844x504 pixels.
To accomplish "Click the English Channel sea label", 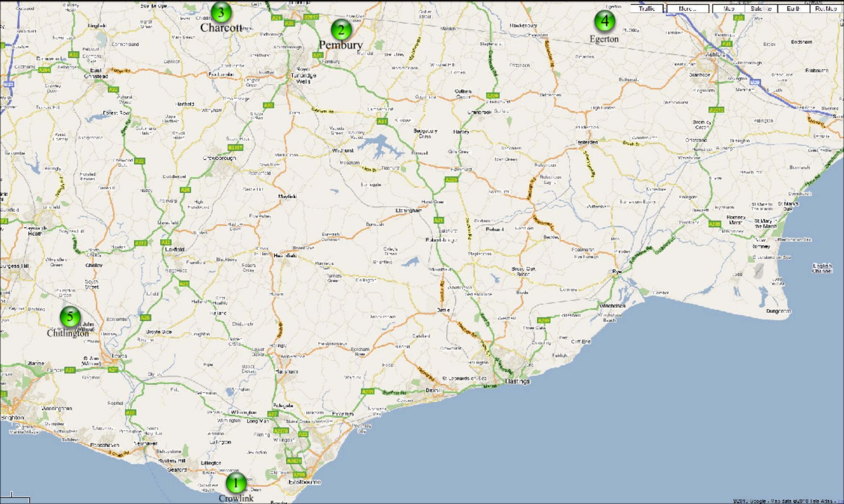I will [x=822, y=268].
